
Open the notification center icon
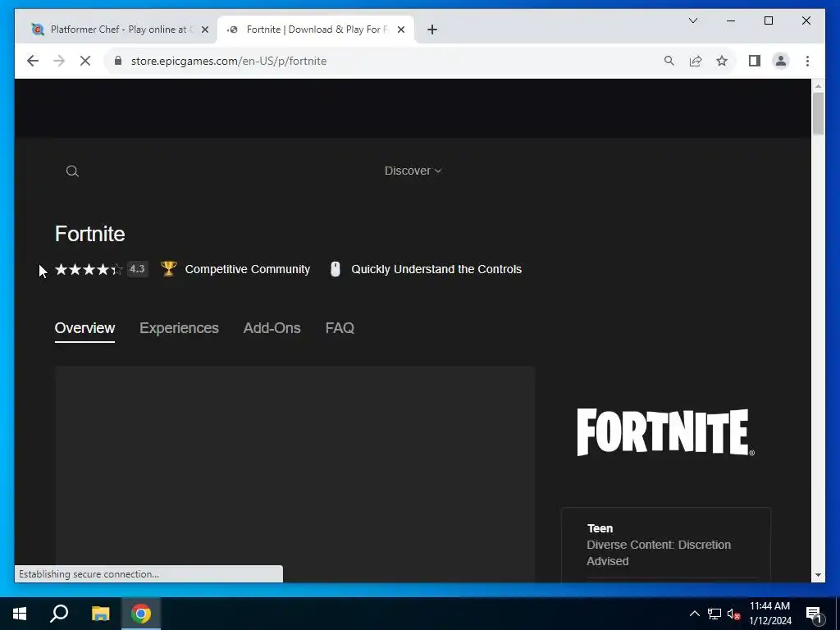click(x=814, y=614)
